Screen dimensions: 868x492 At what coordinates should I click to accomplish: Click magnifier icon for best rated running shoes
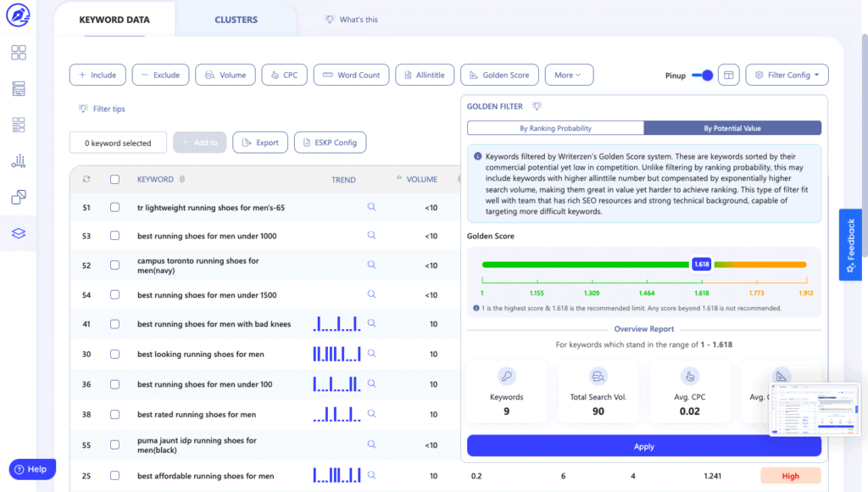coord(371,414)
